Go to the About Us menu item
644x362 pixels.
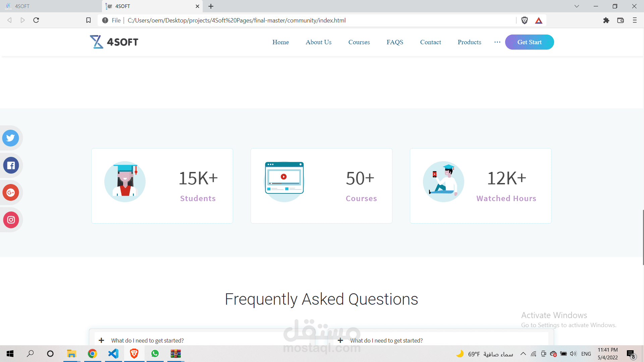pos(318,42)
